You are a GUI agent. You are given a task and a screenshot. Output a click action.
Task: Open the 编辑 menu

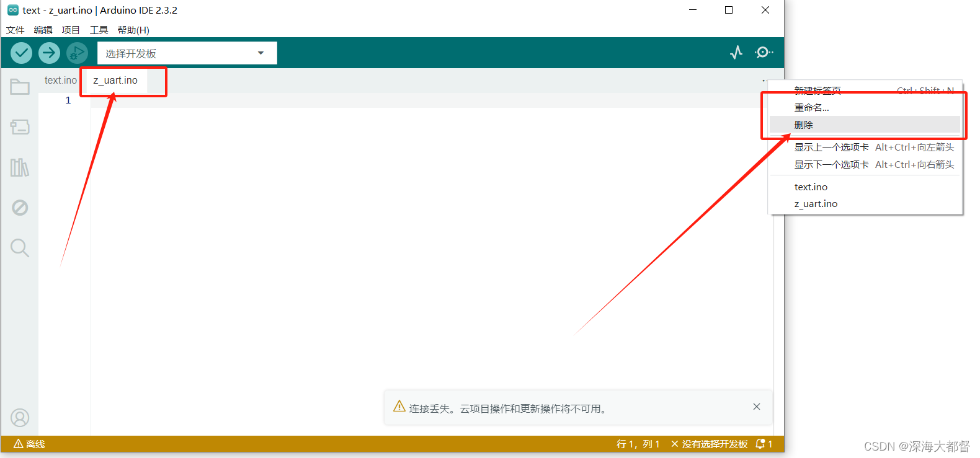coord(43,30)
